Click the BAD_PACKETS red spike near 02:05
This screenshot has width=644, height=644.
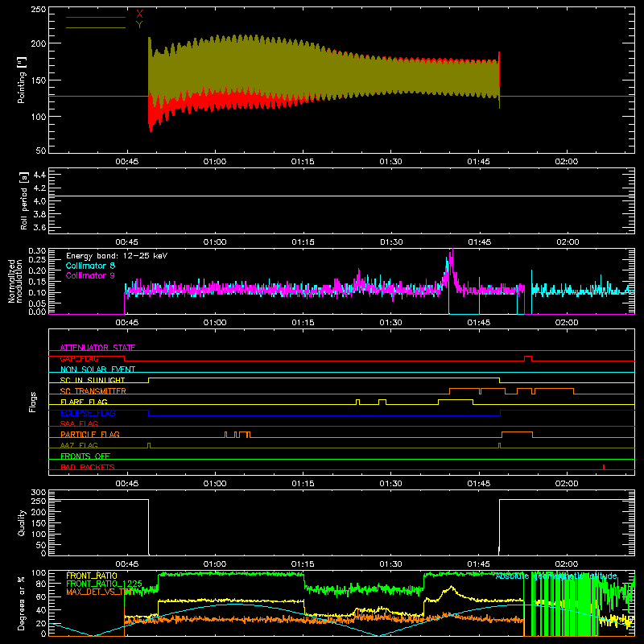pos(603,467)
